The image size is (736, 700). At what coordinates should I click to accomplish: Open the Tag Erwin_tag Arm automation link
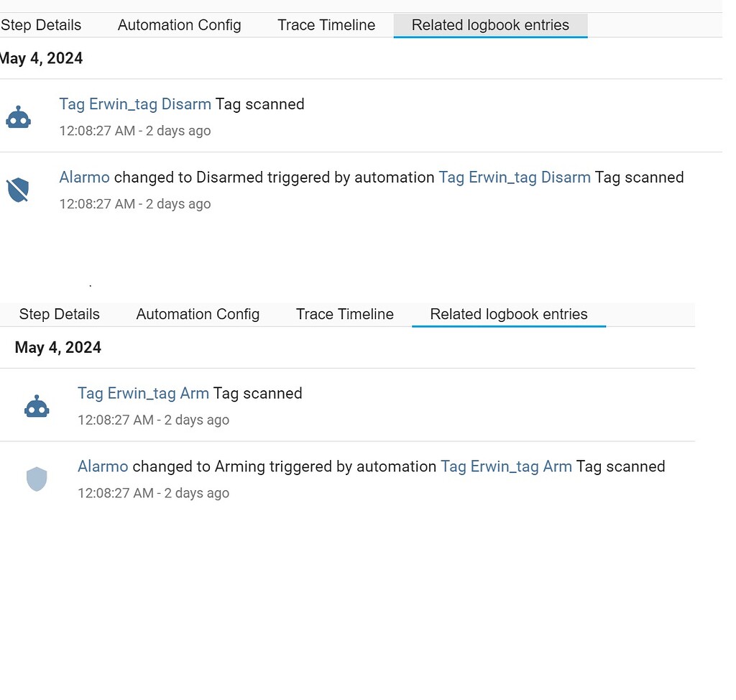coord(143,393)
